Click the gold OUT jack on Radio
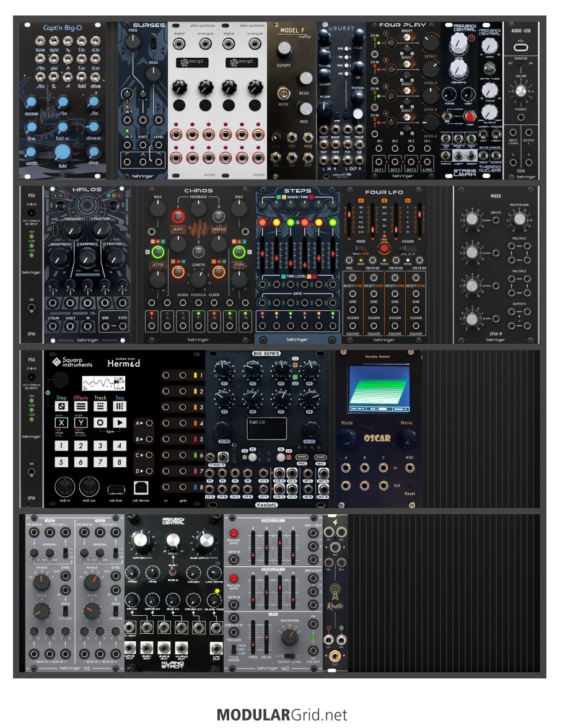 (x=335, y=656)
